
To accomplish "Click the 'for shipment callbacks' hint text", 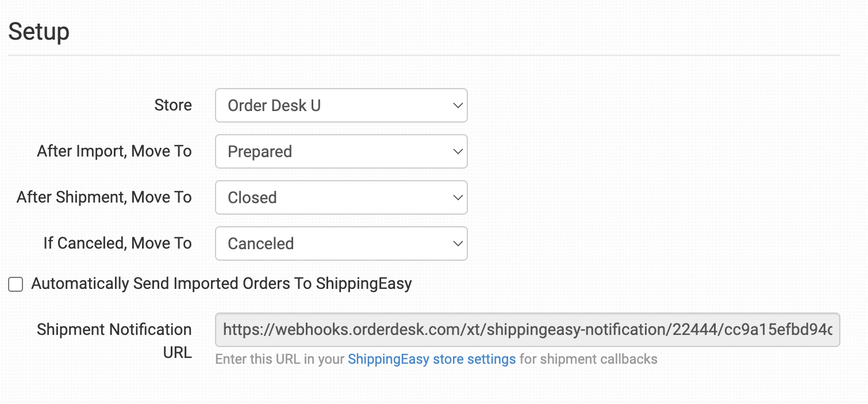I will tap(588, 360).
